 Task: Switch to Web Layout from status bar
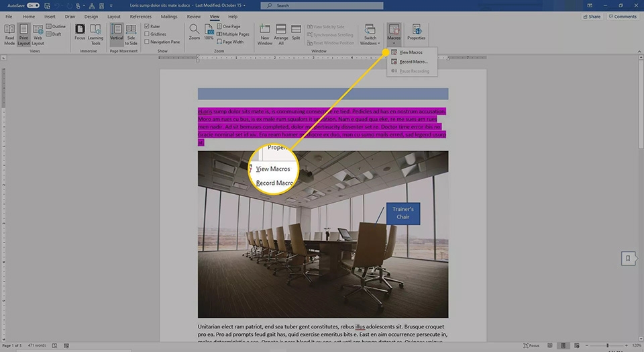pos(577,346)
